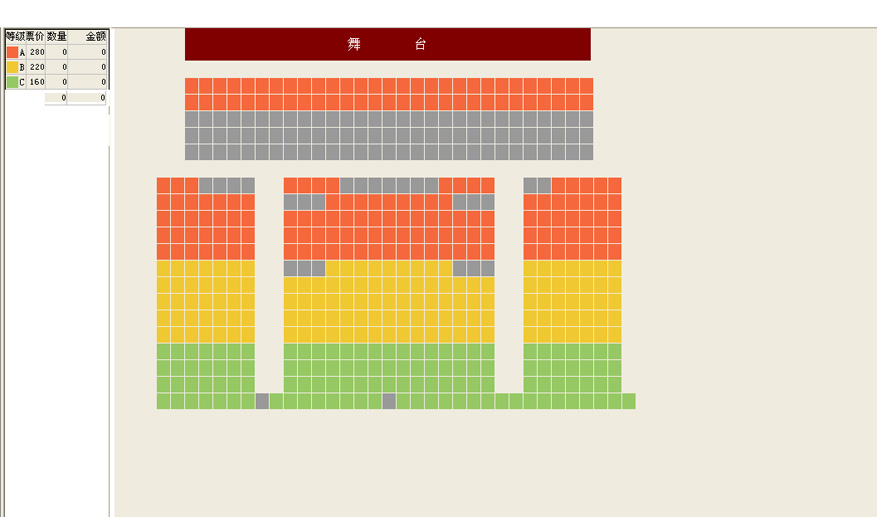This screenshot has height=517, width=877.
Task: Click the 等级 column header
Action: tap(16, 36)
